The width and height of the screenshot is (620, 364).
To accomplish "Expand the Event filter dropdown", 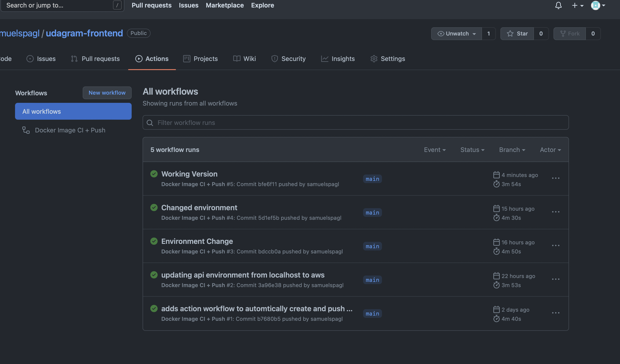I will 435,150.
